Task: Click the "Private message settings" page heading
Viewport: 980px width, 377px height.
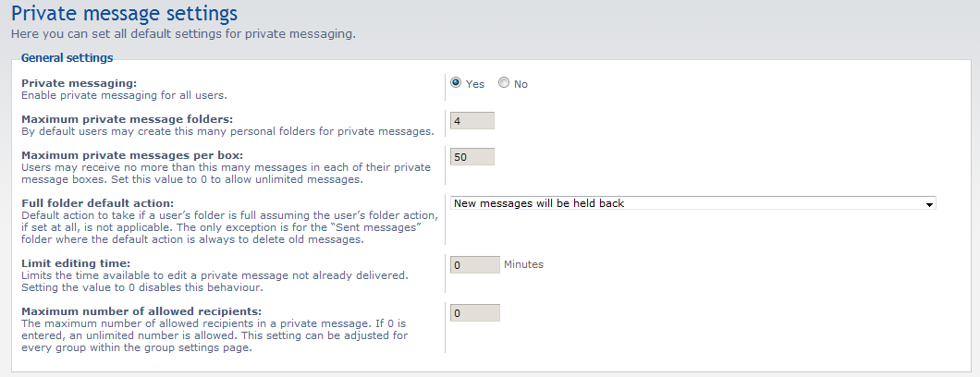Action: [124, 14]
